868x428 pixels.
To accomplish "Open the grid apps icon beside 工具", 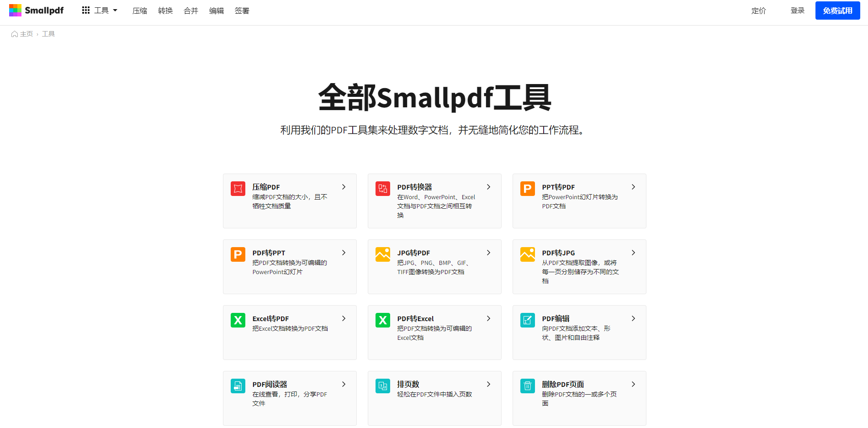I will click(85, 10).
